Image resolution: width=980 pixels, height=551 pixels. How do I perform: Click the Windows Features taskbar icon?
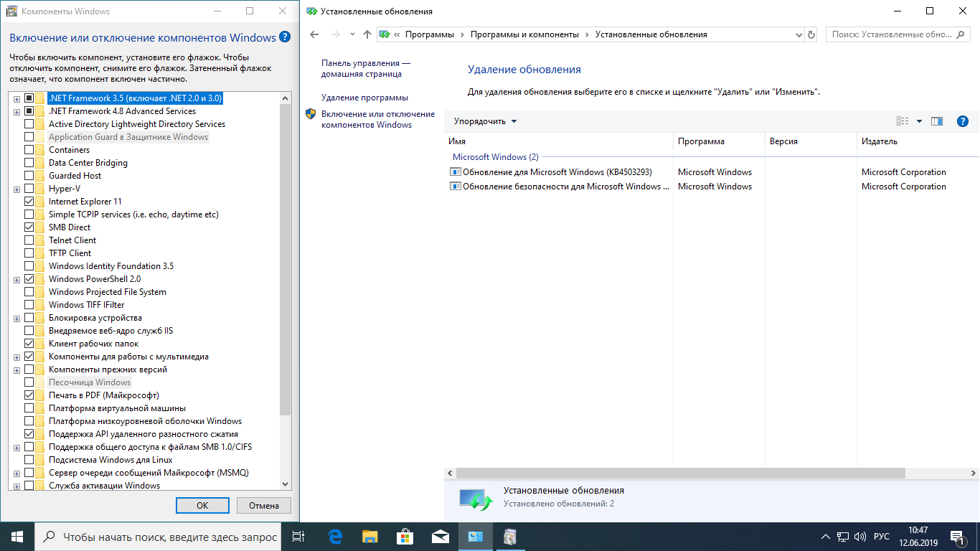point(510,537)
